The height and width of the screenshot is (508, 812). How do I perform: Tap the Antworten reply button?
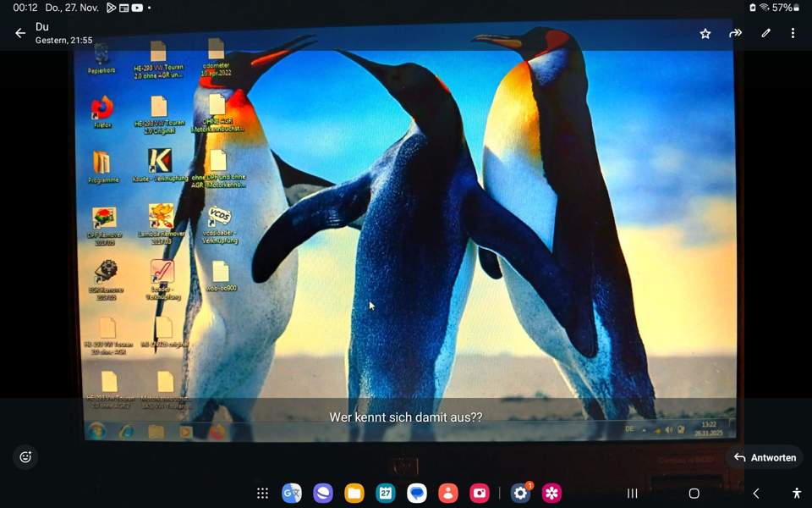click(764, 457)
